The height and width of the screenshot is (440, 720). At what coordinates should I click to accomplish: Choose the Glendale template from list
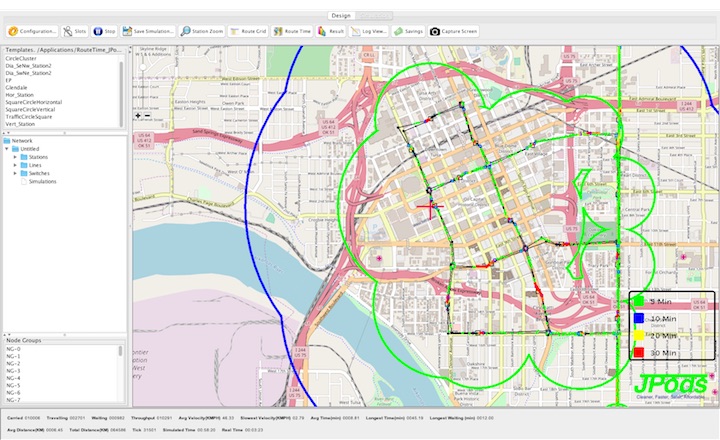(x=16, y=87)
